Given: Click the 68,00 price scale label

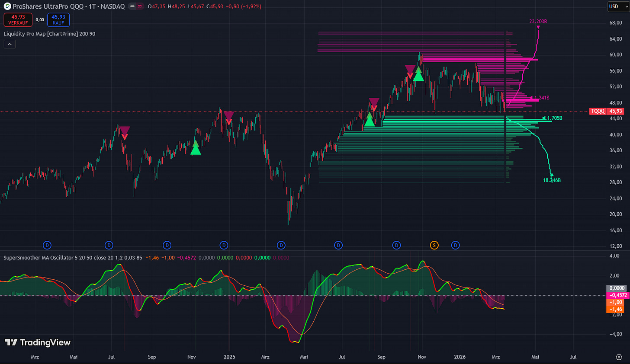Looking at the screenshot, I should 616,23.
